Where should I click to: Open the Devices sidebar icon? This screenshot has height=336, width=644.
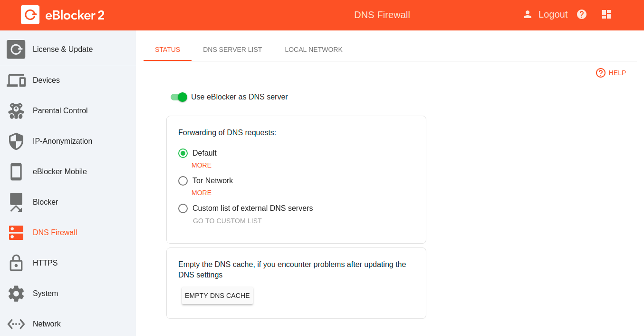coord(16,80)
